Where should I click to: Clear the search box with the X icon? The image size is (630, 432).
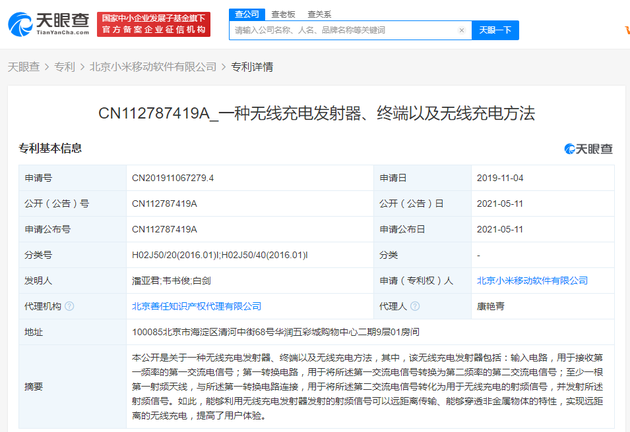point(462,30)
